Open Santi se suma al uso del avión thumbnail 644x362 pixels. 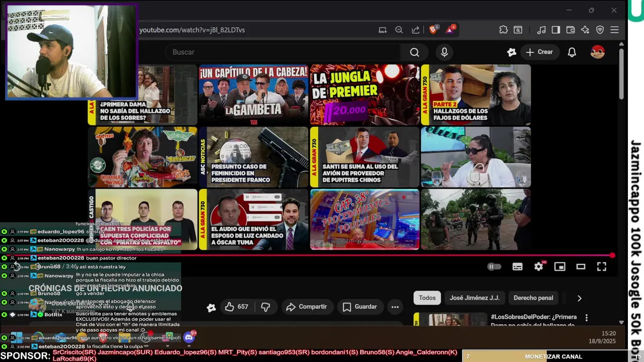coord(365,157)
